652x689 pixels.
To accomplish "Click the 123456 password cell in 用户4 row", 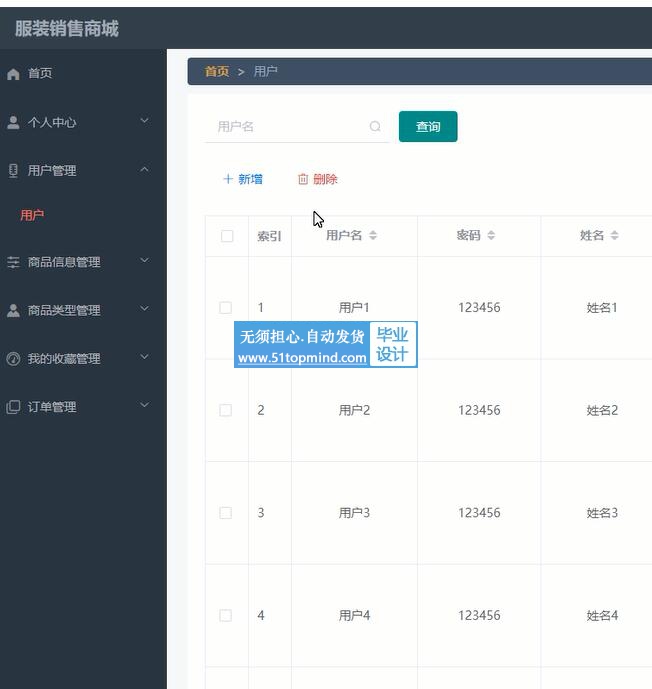I will [x=479, y=616].
